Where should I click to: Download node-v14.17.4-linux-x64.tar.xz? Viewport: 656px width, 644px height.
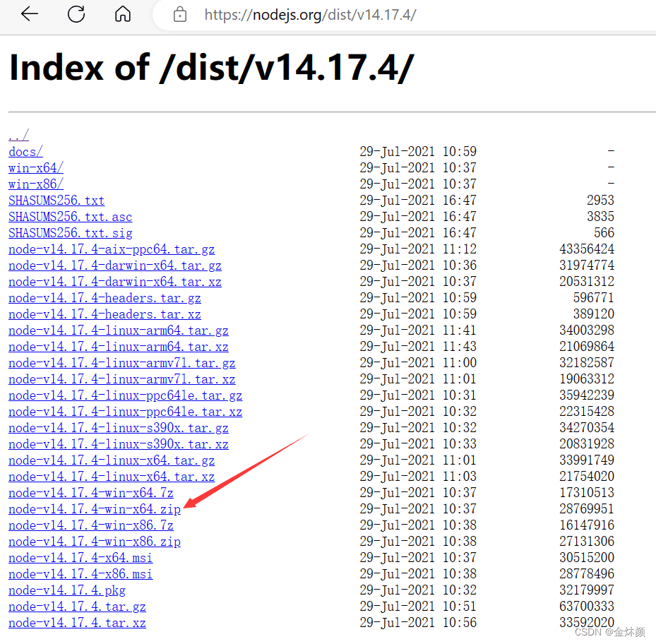coord(112,477)
